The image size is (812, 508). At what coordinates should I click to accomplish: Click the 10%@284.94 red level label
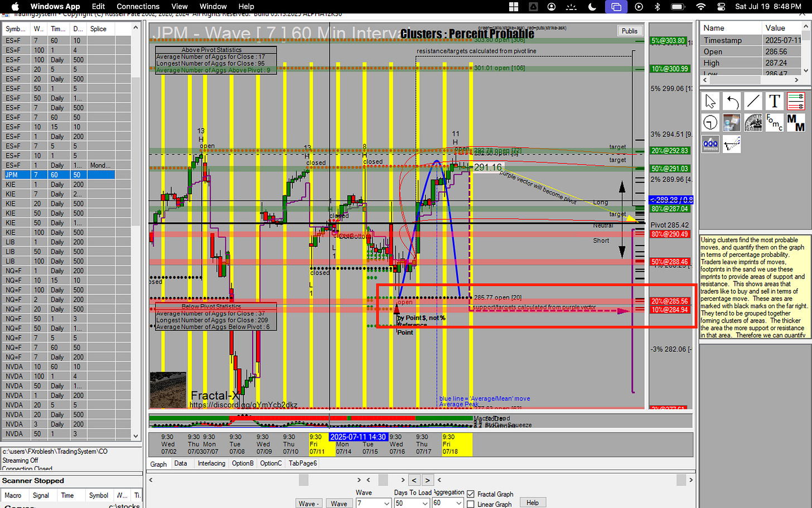click(670, 310)
